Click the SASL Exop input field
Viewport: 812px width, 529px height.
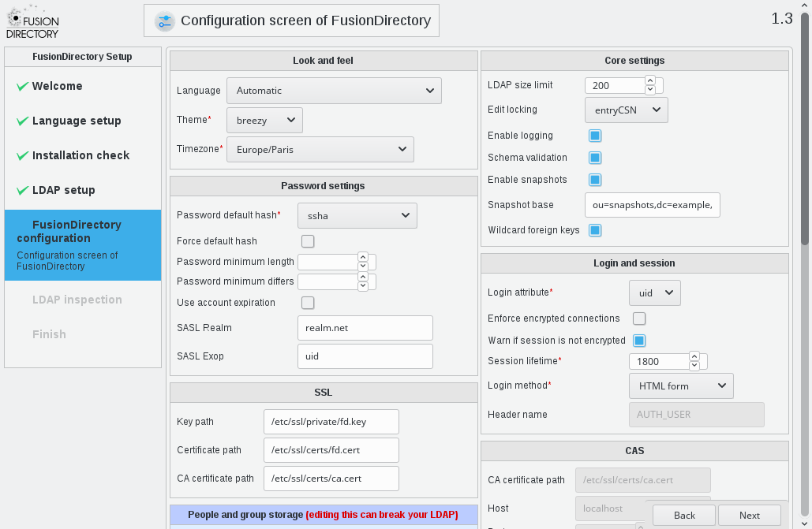(365, 356)
